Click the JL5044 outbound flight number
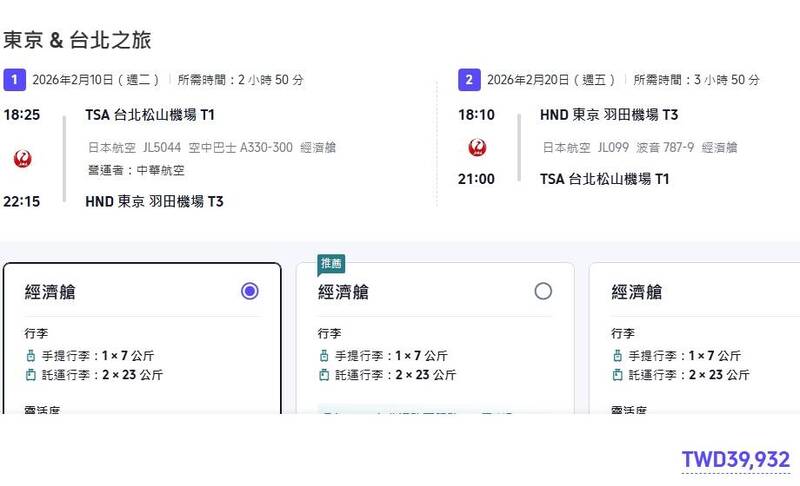 [162, 147]
